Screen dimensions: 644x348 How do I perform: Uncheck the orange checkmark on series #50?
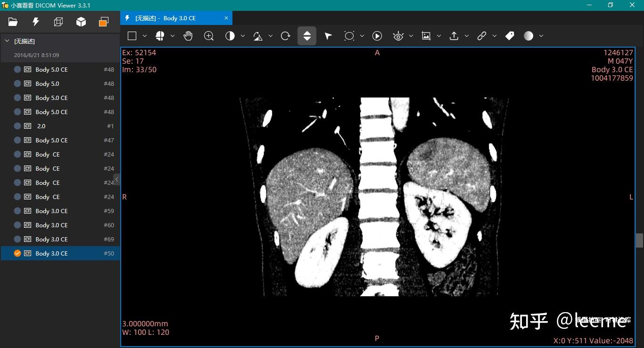point(17,253)
